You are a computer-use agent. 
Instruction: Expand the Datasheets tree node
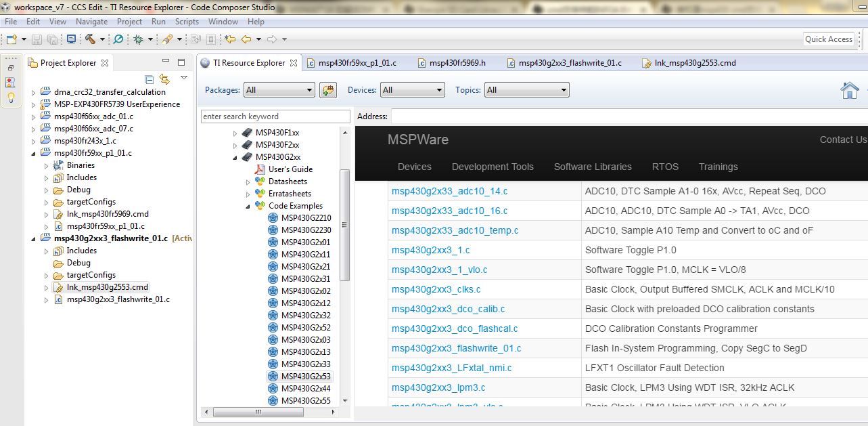tap(248, 182)
